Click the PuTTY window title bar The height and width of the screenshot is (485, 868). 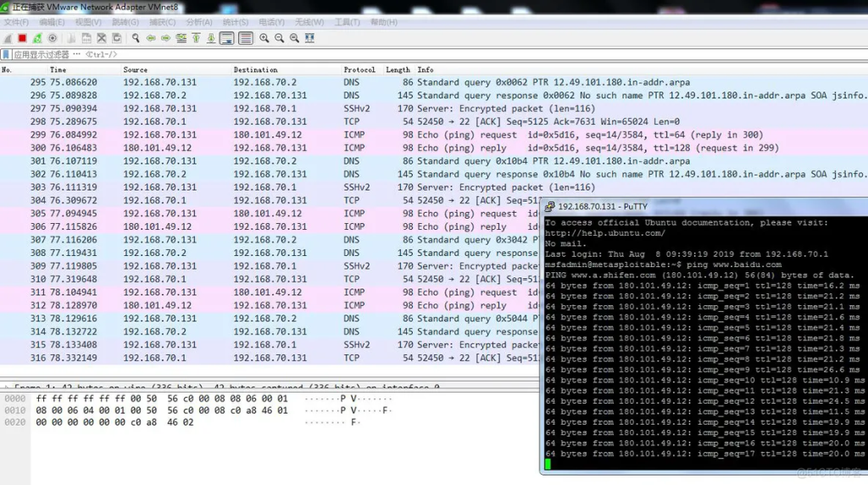point(704,207)
